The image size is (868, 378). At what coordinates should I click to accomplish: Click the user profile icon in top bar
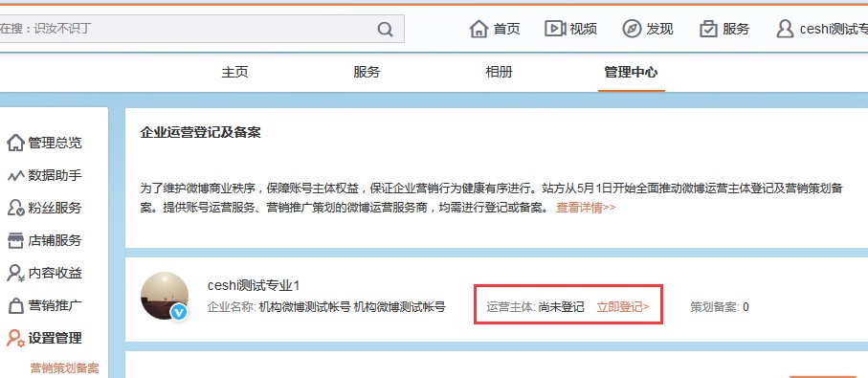click(x=785, y=29)
